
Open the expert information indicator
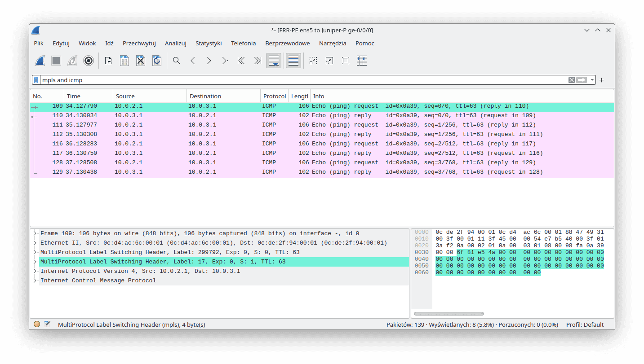point(37,324)
